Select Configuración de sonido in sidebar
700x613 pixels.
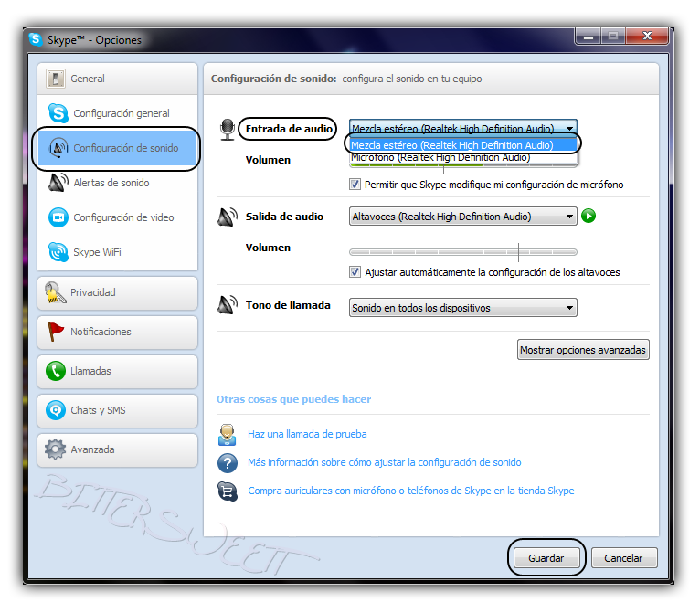click(117, 148)
